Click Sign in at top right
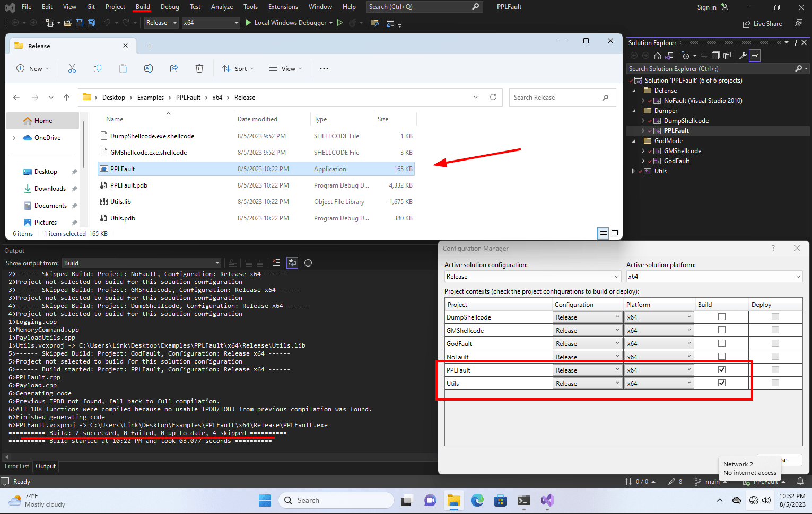This screenshot has height=514, width=812. (x=712, y=7)
